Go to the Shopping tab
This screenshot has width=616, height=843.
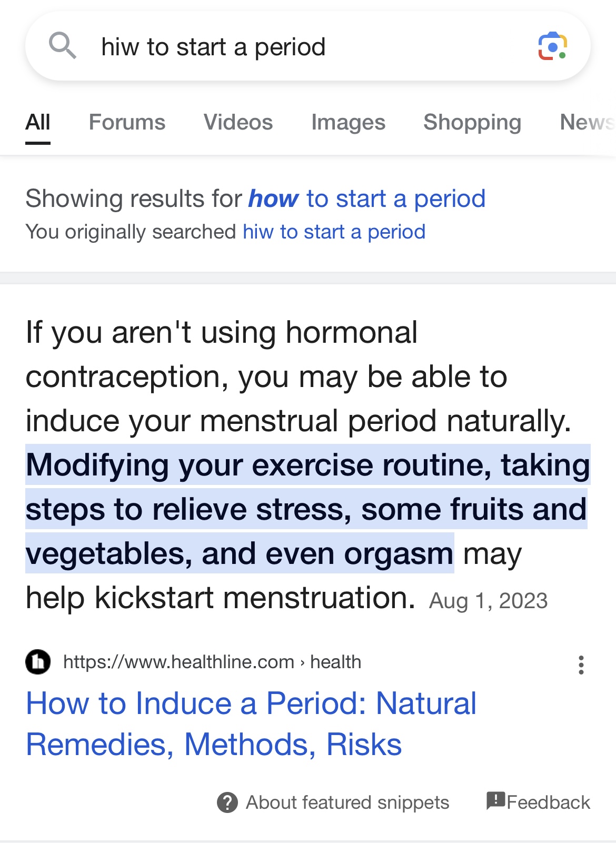[x=472, y=122]
